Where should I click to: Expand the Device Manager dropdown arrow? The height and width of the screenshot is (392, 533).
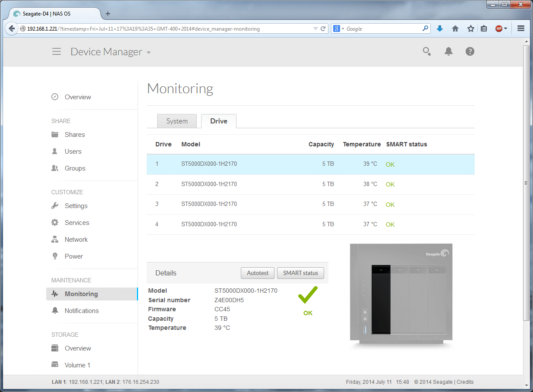[x=149, y=53]
